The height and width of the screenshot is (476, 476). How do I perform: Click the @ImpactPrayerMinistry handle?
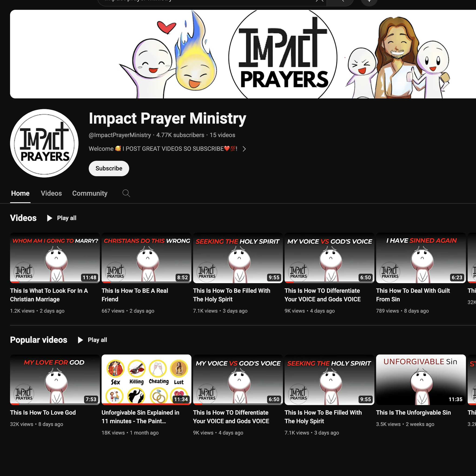[119, 135]
